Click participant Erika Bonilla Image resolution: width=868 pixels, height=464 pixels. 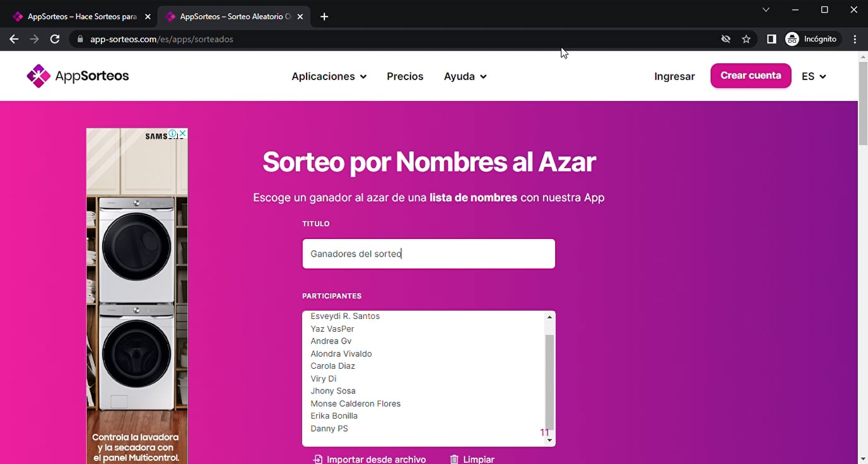[x=334, y=416]
